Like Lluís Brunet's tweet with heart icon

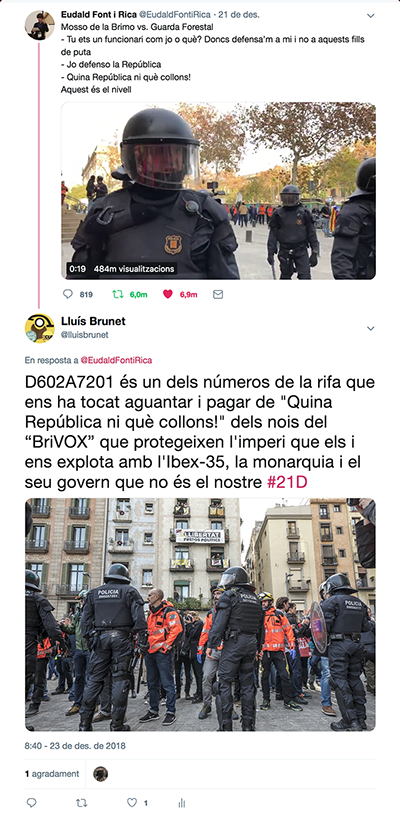[132, 802]
